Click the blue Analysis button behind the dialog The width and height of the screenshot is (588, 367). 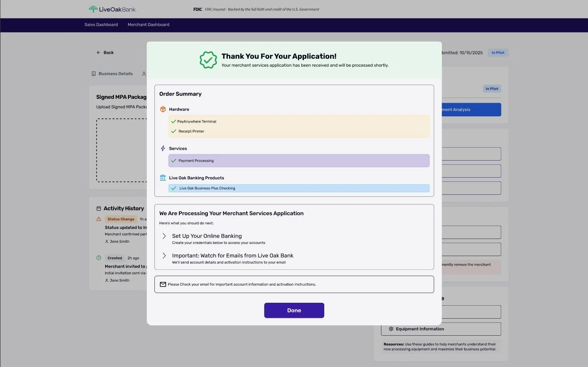[x=471, y=110]
